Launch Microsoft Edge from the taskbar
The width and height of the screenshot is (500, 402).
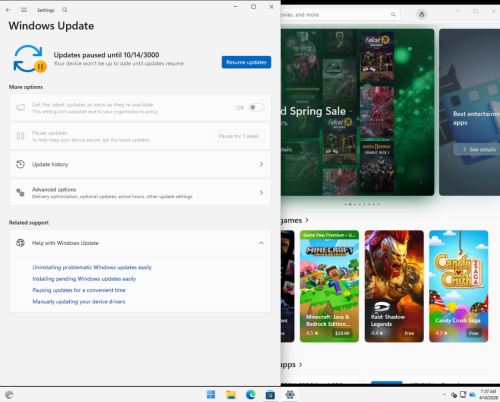[x=250, y=395]
